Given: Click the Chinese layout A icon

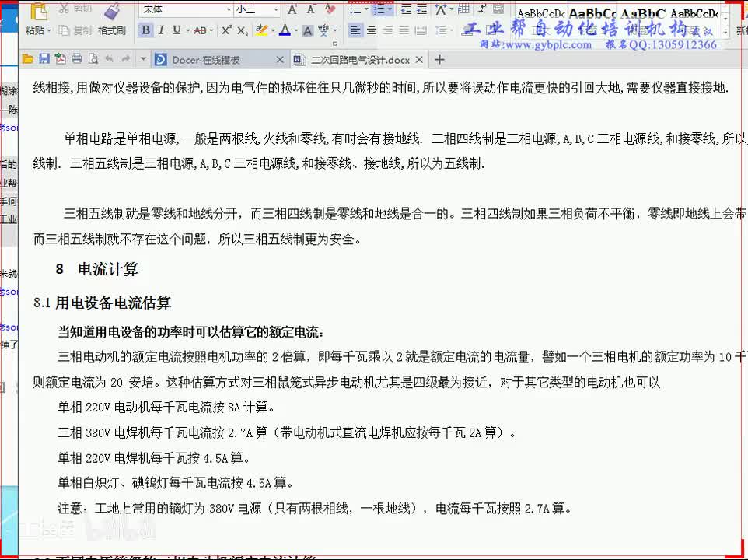Looking at the screenshot, I should 441,9.
